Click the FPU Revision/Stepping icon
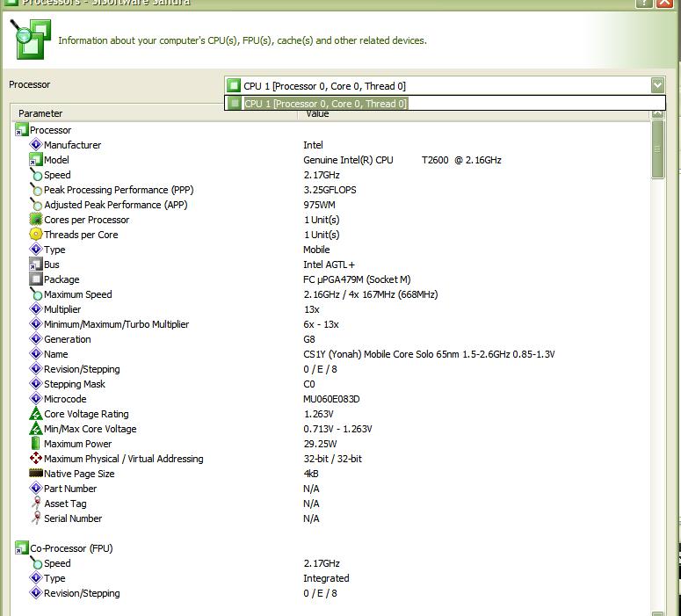Screen dimensions: 681x616 point(36,592)
